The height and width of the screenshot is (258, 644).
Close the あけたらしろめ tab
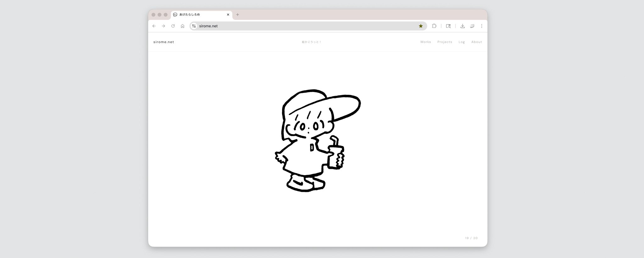tap(228, 14)
